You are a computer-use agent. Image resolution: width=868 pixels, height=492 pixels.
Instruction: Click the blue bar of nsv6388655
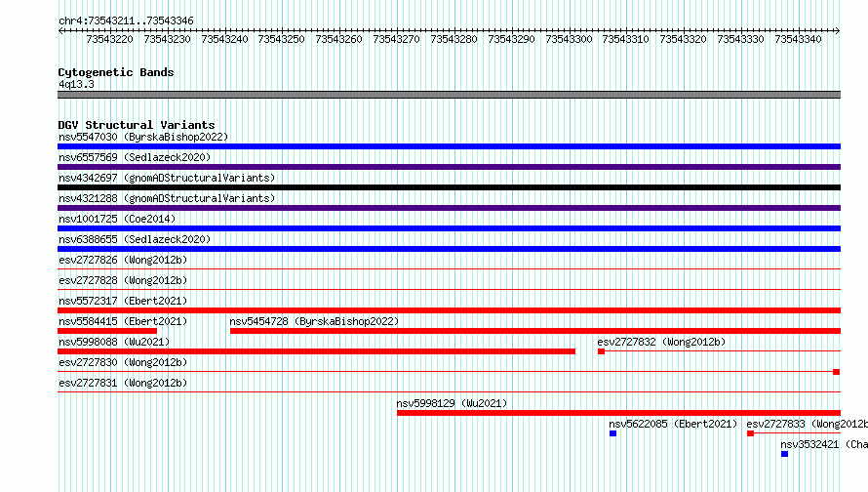point(449,249)
